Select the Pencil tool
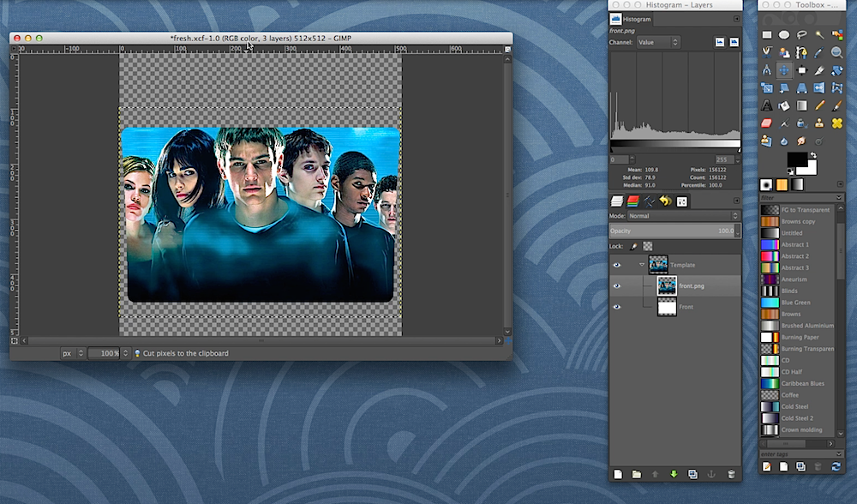Image resolution: width=857 pixels, height=504 pixels. tap(819, 105)
